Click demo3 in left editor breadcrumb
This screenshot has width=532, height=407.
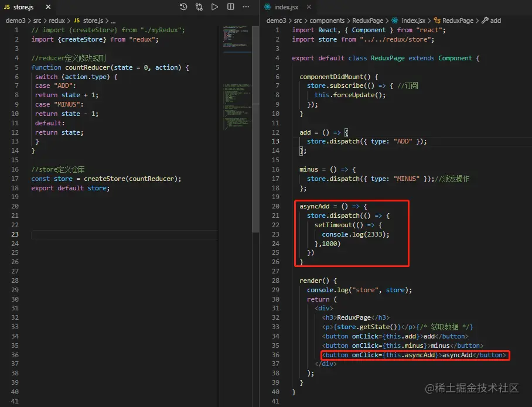click(x=16, y=20)
